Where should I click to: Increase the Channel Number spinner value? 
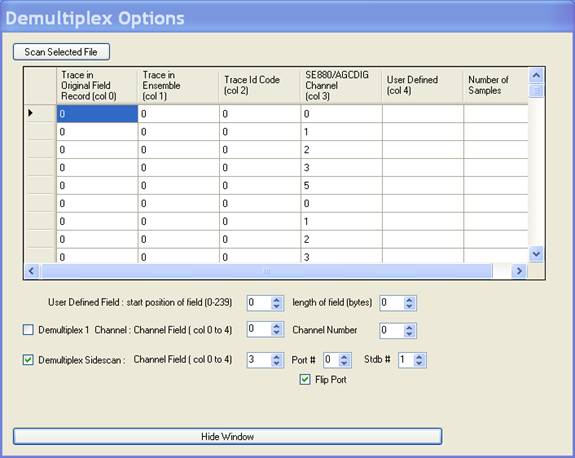pos(409,327)
